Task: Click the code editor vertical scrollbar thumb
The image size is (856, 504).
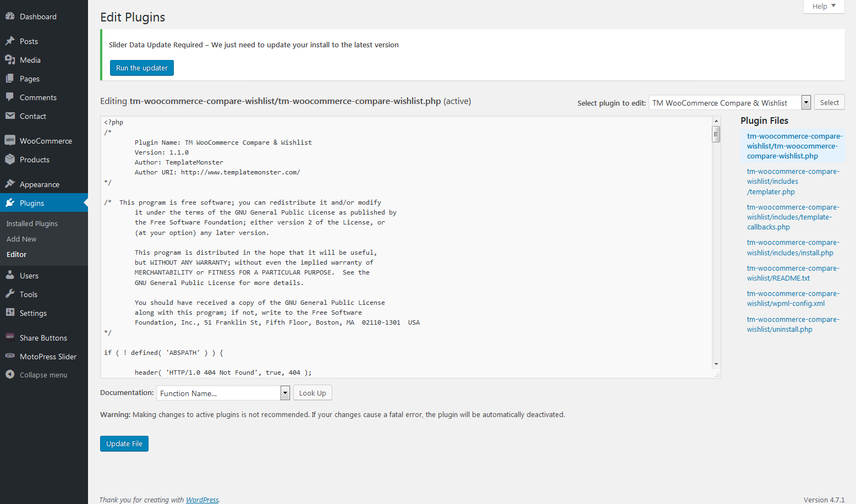Action: (716, 134)
